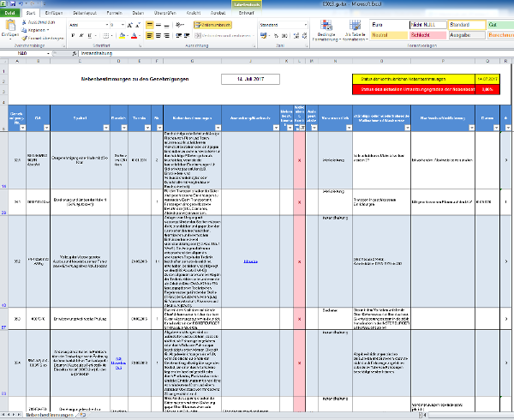Toggle the Zeilenumbruch wrap text button
Image resolution: width=514 pixels, height=420 pixels.
click(212, 25)
